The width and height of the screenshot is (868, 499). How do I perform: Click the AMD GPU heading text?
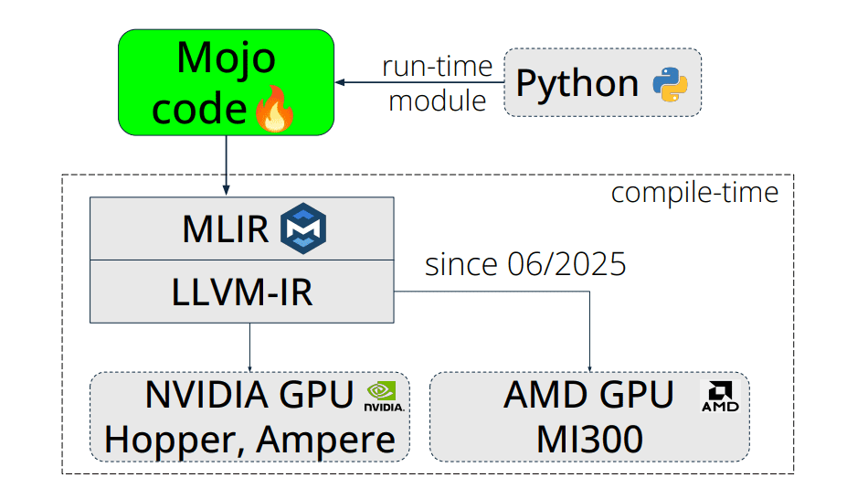pyautogui.click(x=588, y=395)
